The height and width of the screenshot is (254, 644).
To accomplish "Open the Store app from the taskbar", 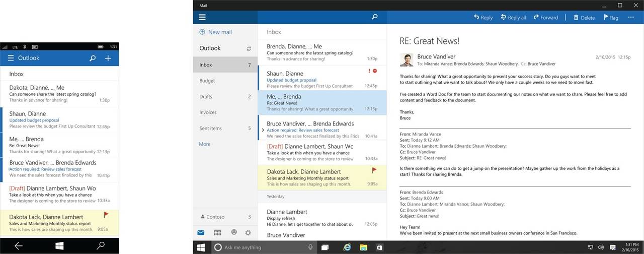I will tap(380, 247).
